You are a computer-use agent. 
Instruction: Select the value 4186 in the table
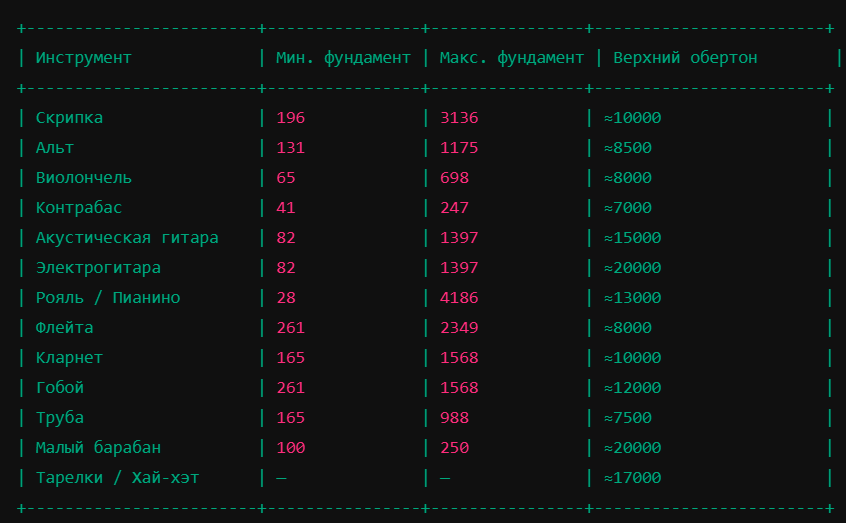tap(459, 298)
